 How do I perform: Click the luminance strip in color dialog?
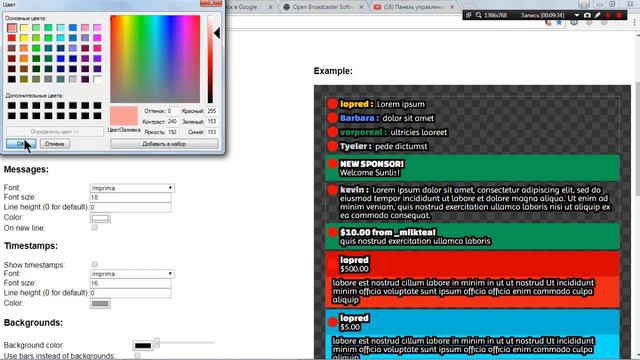click(x=210, y=59)
